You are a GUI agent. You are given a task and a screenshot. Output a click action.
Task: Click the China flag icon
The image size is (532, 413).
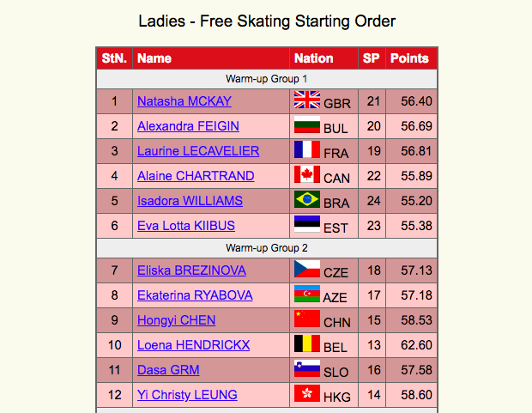click(306, 319)
